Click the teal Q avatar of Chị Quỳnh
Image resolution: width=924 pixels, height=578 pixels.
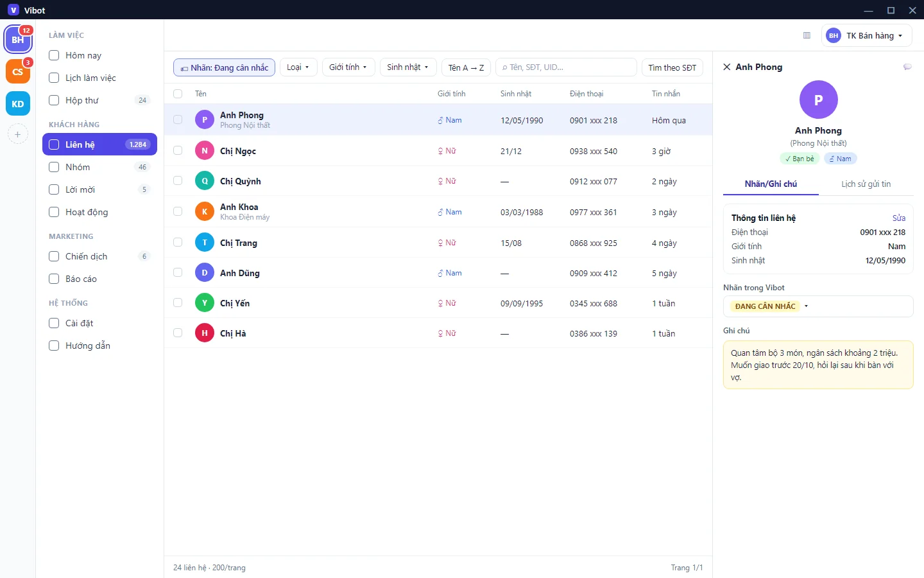click(205, 181)
